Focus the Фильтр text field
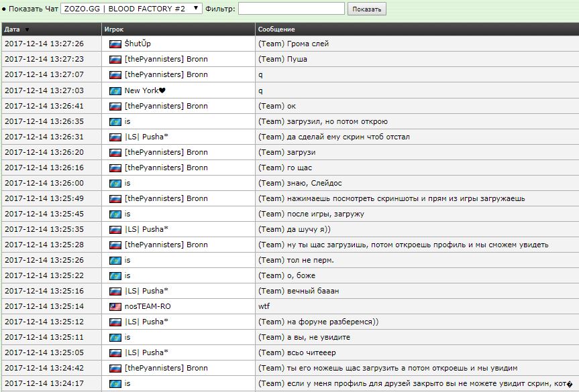The image size is (579, 392). [291, 9]
